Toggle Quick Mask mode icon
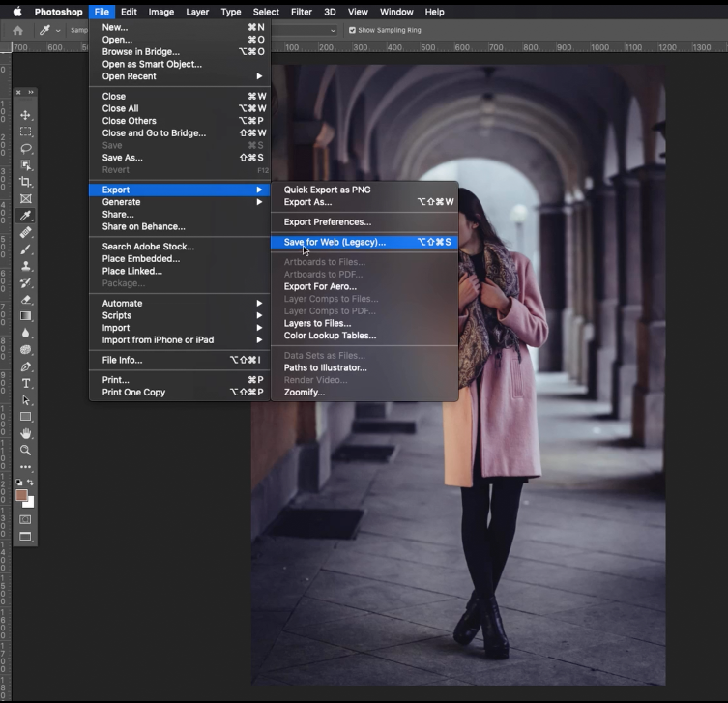This screenshot has height=703, width=728. [26, 519]
